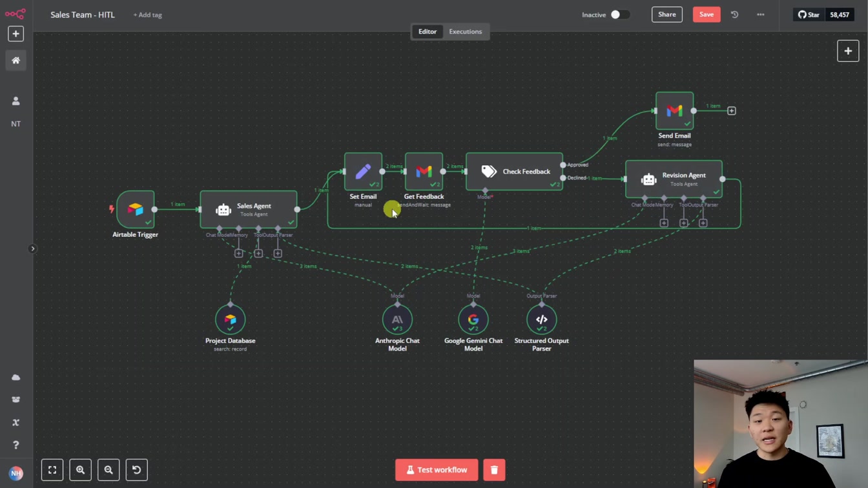Select the Sales Agent node

click(249, 209)
